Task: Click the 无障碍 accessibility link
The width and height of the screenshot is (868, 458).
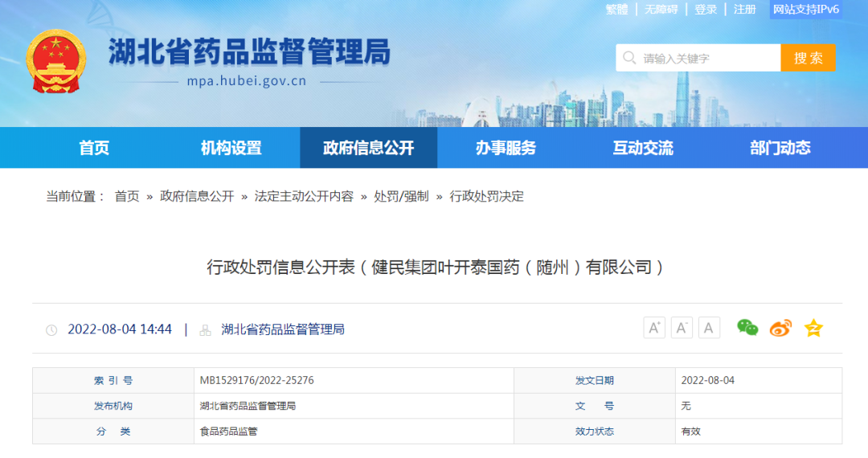Action: (661, 10)
